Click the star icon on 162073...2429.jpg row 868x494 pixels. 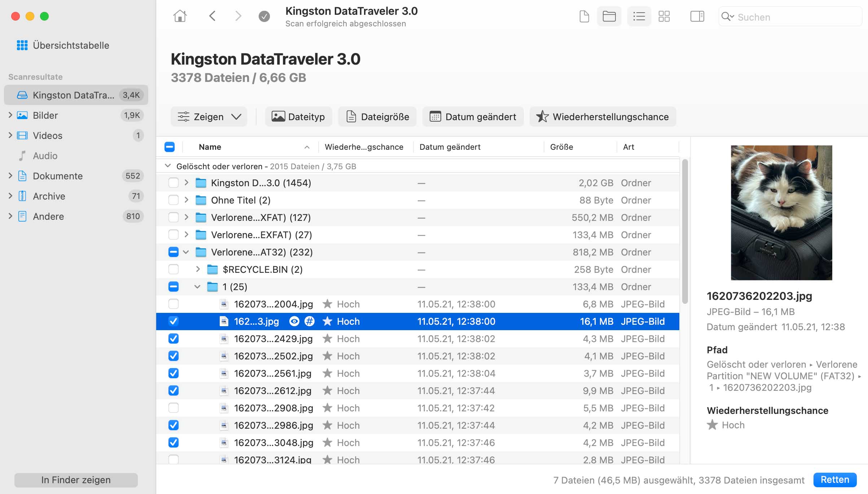click(327, 338)
